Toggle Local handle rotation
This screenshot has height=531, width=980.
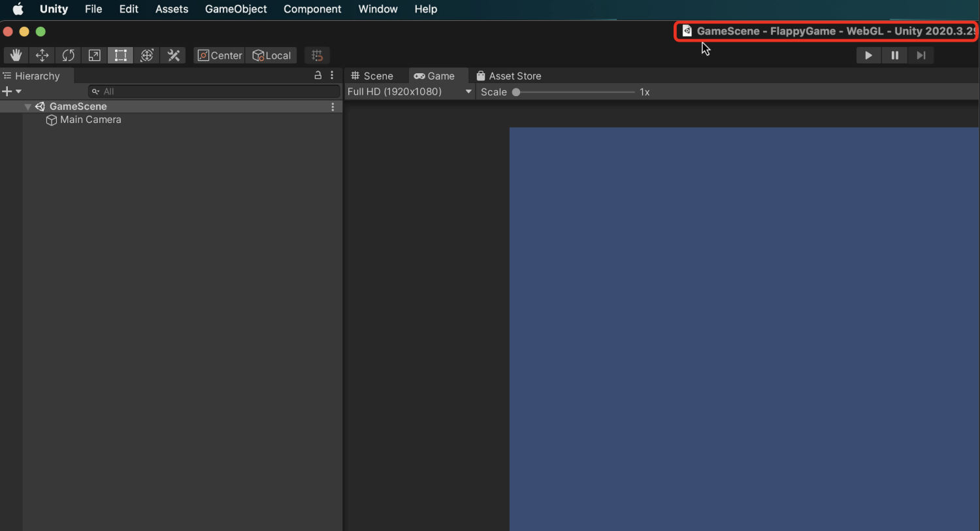[x=271, y=56]
